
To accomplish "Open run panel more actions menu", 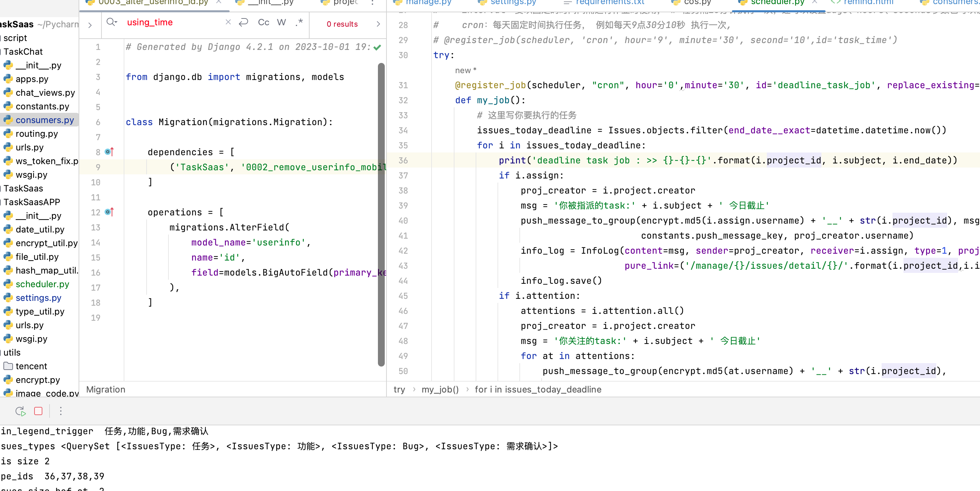I will click(61, 411).
